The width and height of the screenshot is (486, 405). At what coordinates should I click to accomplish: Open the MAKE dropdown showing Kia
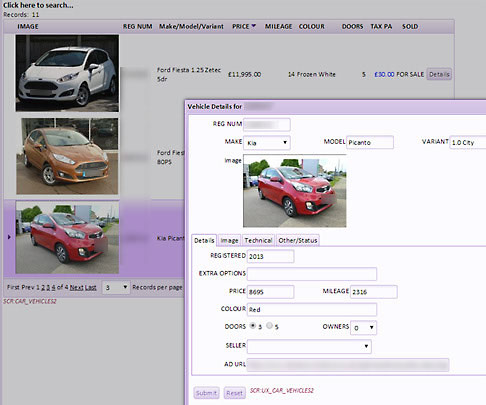267,143
